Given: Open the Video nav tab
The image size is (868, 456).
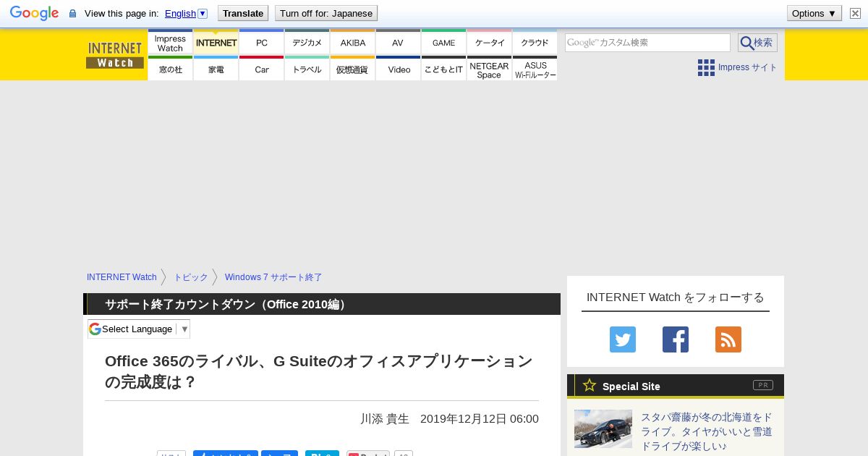Looking at the screenshot, I should 399,69.
